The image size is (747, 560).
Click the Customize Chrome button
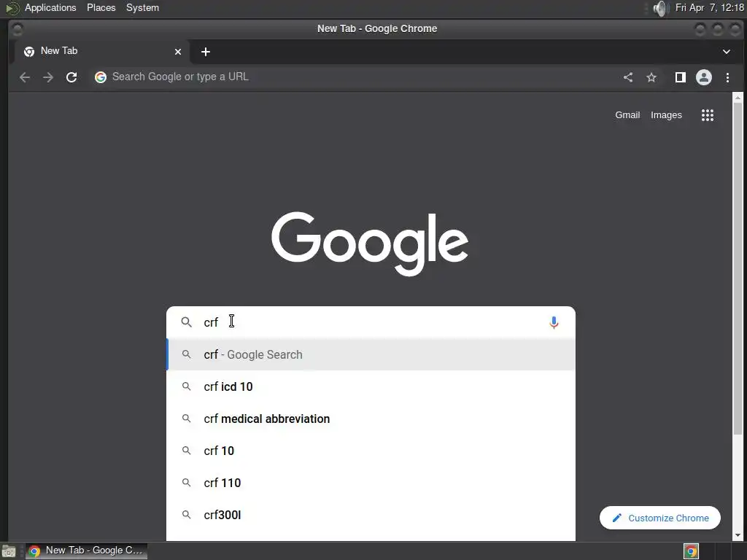point(659,518)
